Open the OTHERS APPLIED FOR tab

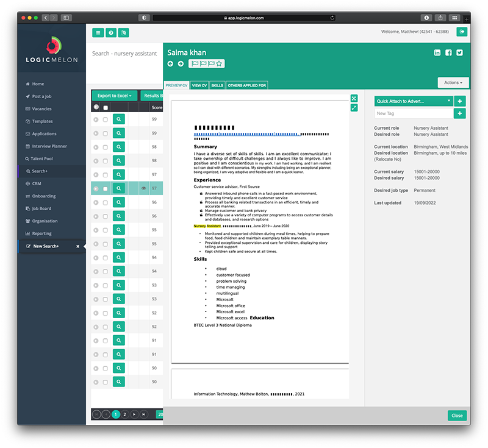[x=246, y=85]
